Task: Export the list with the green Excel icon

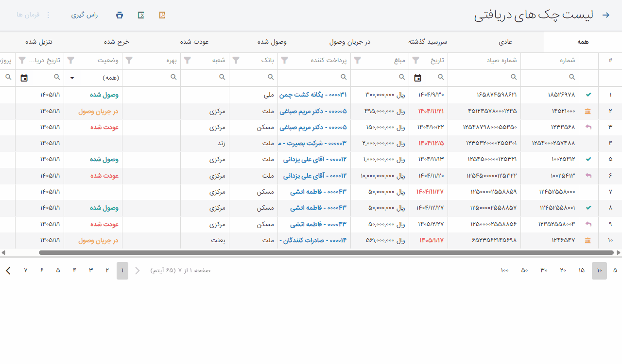Action: [x=141, y=15]
